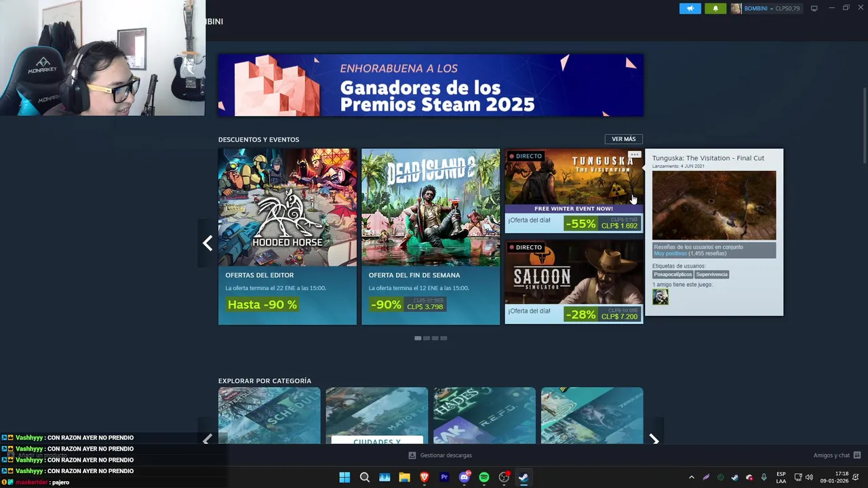This screenshot has width=868, height=488.
Task: Open Adobe Premiere Pro from the taskbar
Action: [444, 477]
